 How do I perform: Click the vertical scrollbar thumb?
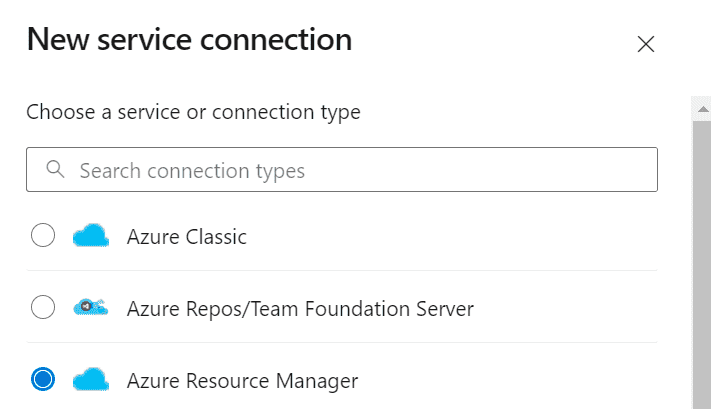pyautogui.click(x=702, y=265)
